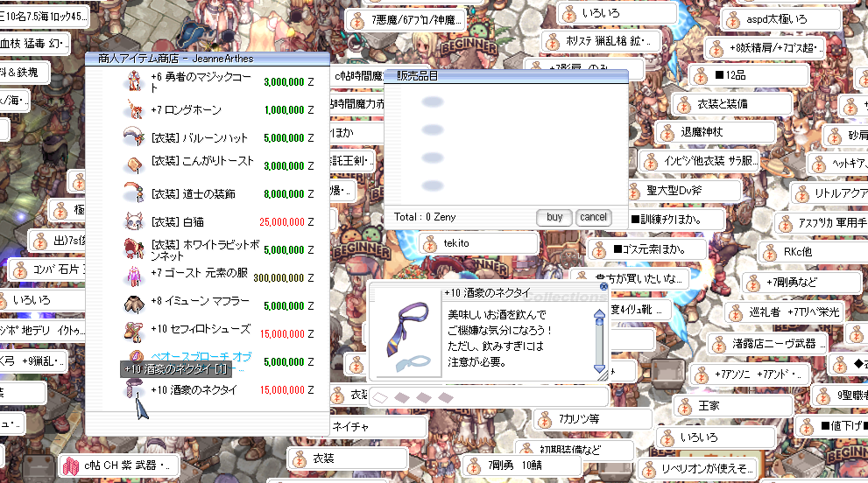
Task: Close the 酒豪のネクタイ description panel
Action: pyautogui.click(x=603, y=286)
